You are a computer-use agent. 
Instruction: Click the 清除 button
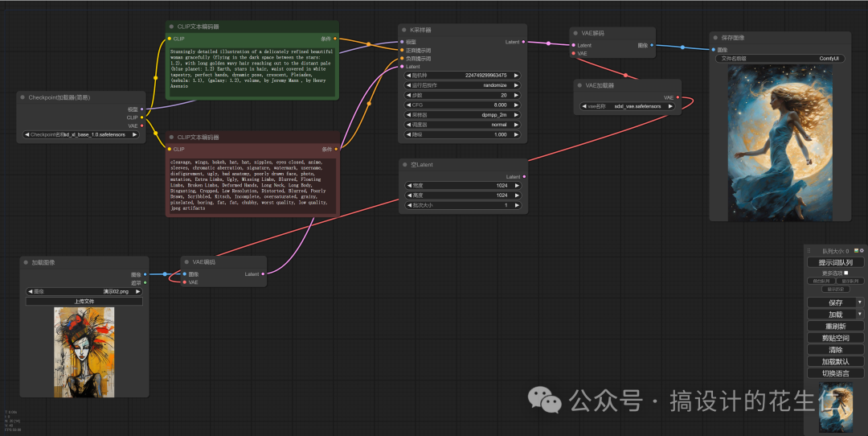point(835,350)
